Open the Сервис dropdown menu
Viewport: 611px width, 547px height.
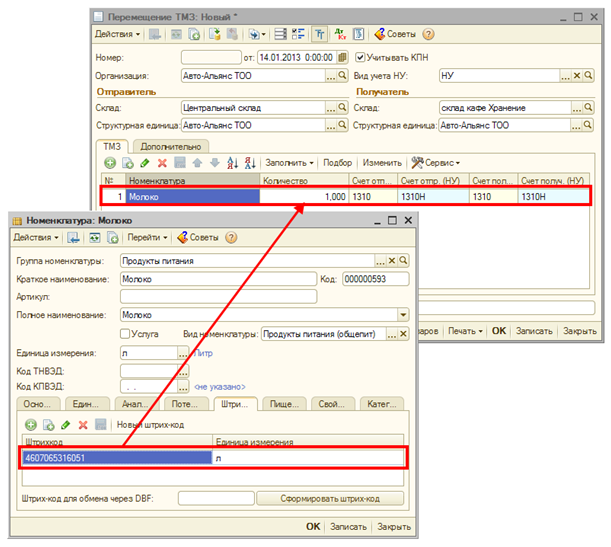[436, 162]
